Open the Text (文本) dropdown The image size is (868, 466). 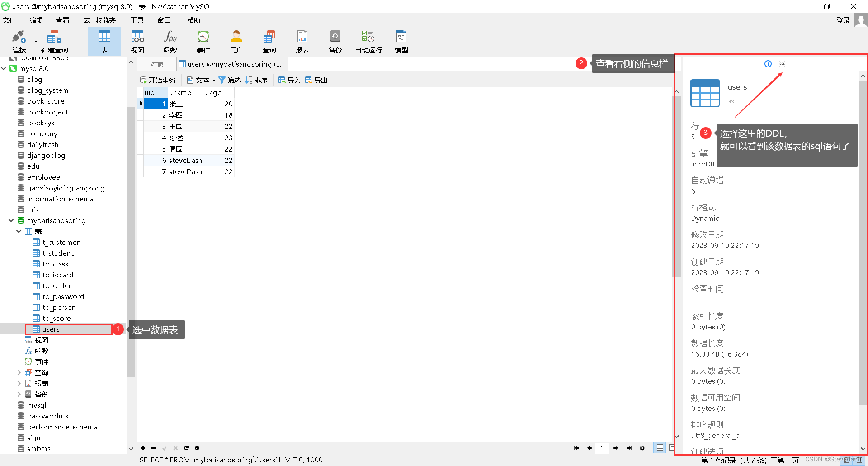[201, 80]
